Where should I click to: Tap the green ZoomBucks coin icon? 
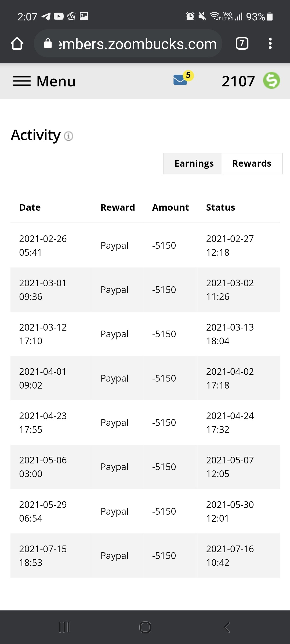coord(271,80)
